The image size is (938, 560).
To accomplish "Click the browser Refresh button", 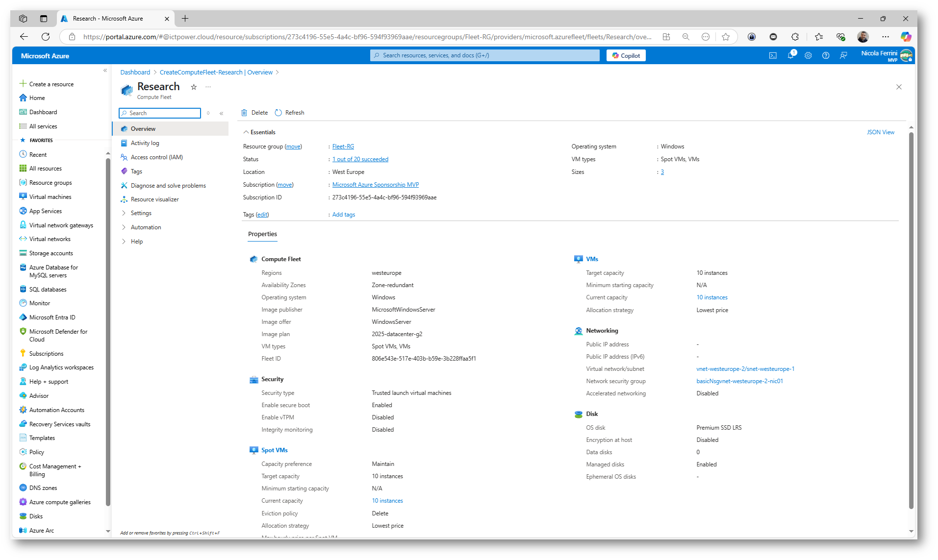I will point(46,37).
